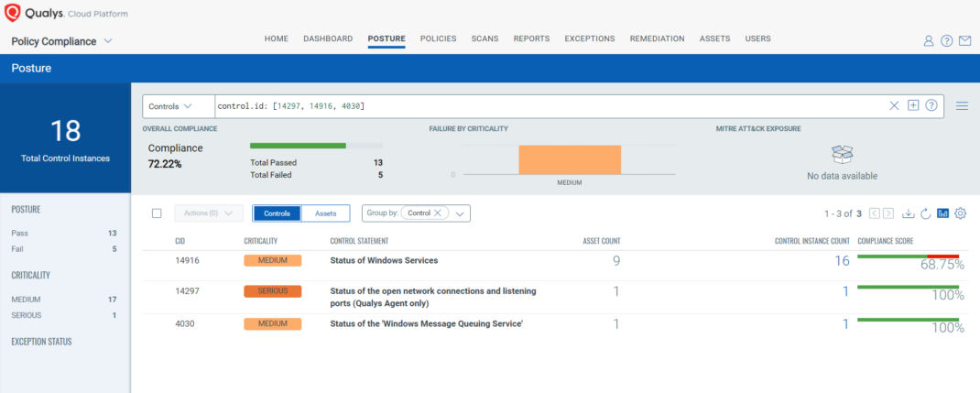The height and width of the screenshot is (393, 980).
Task: Open the user profile icon
Action: click(929, 41)
